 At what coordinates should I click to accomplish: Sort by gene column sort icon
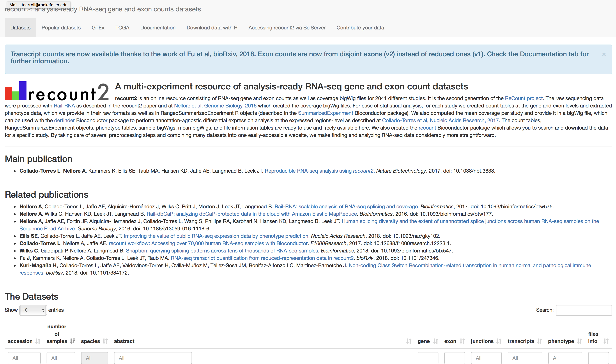coord(436,341)
